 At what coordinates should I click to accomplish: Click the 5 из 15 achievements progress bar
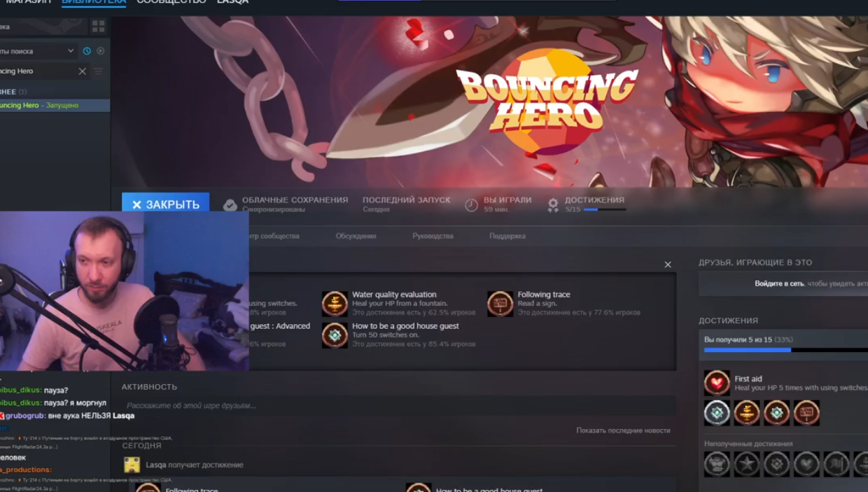tap(786, 350)
